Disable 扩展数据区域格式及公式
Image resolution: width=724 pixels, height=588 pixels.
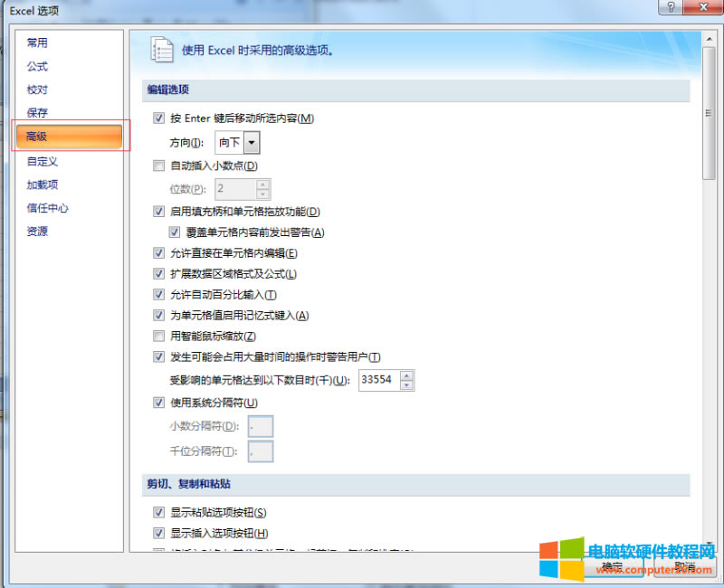click(x=159, y=274)
